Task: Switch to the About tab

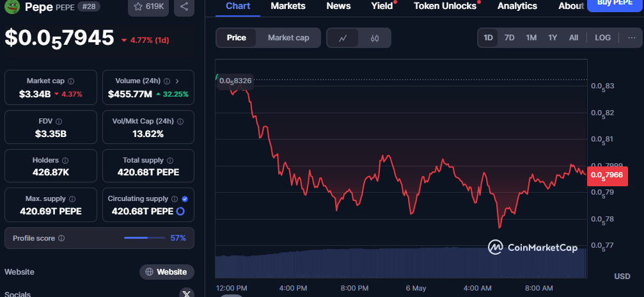Action: point(571,6)
